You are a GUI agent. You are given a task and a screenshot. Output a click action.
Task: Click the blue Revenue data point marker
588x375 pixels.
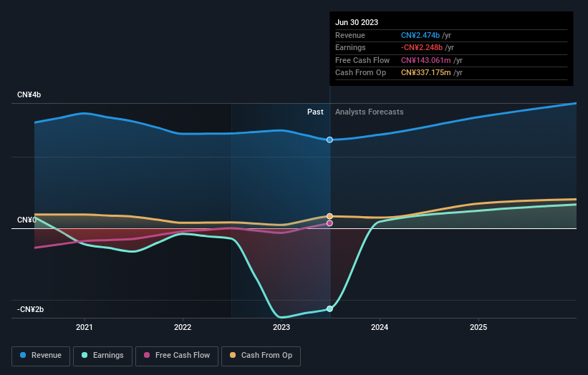pos(329,140)
